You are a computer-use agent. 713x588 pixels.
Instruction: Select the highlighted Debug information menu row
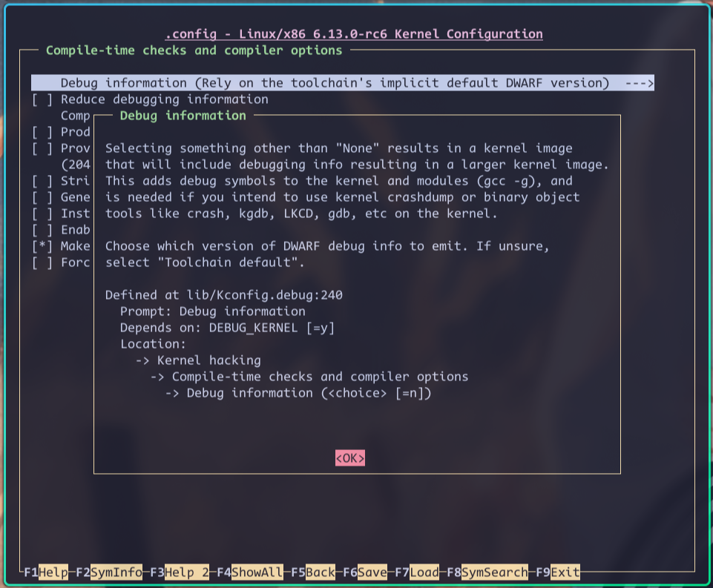point(334,83)
